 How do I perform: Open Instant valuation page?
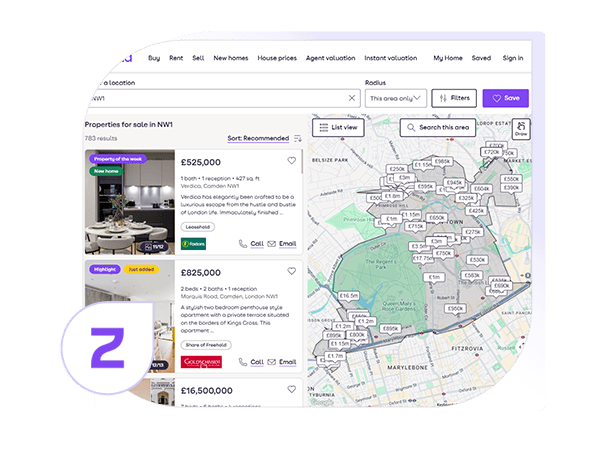[x=391, y=58]
